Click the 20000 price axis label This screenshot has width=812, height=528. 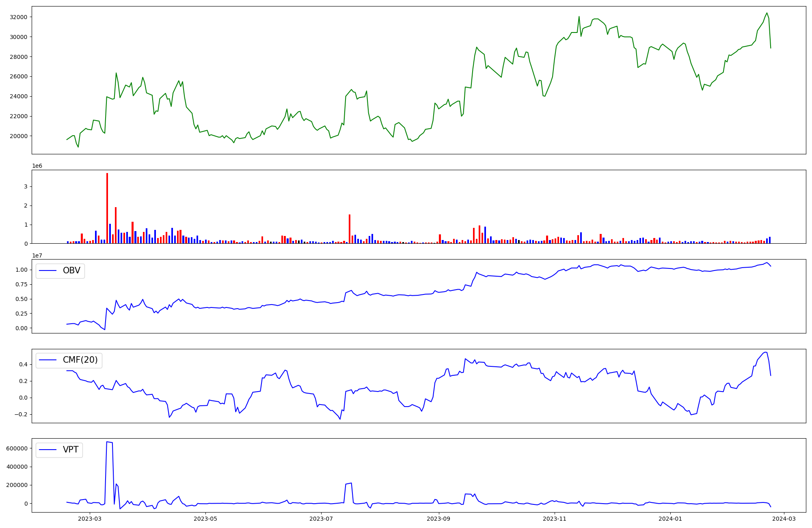pyautogui.click(x=18, y=136)
